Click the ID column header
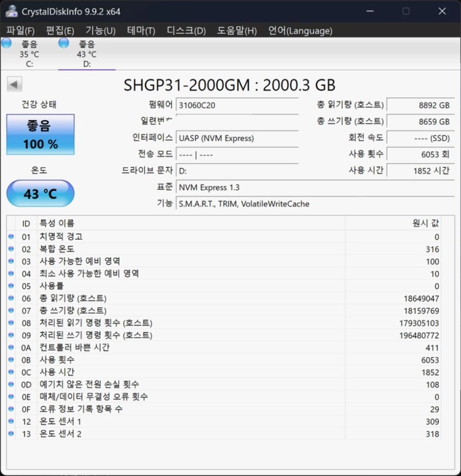Image resolution: width=461 pixels, height=476 pixels. pyautogui.click(x=26, y=223)
